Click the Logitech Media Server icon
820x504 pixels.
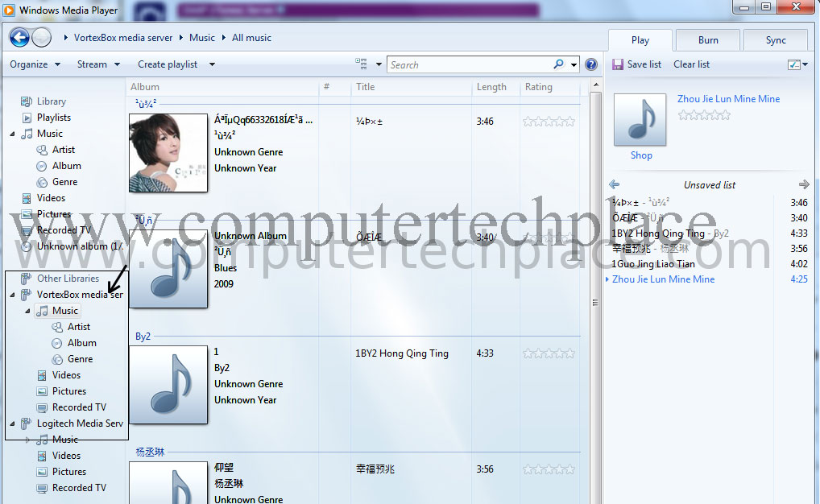(26, 423)
